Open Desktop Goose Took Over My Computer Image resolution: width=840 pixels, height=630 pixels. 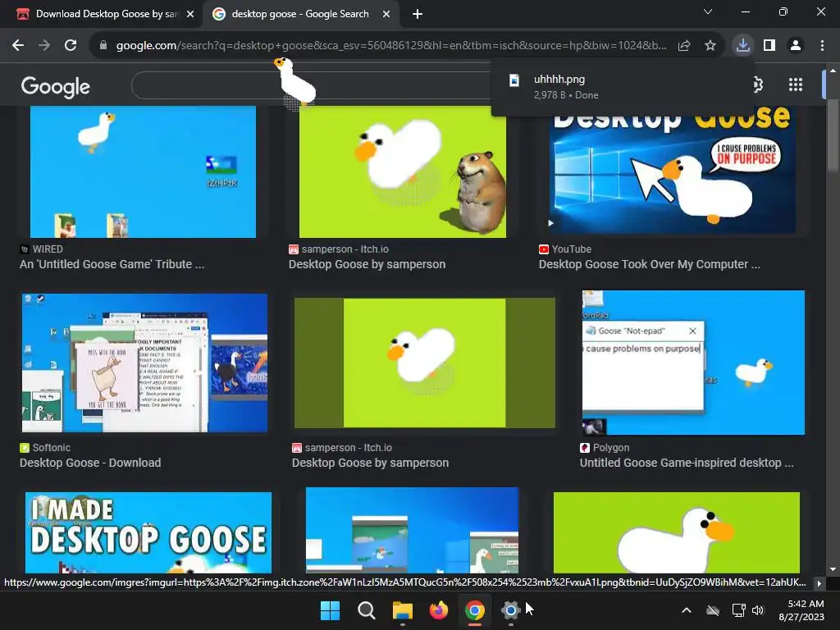[x=650, y=264]
